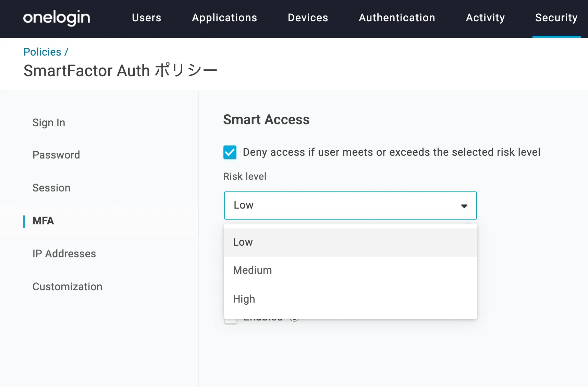Image resolution: width=588 pixels, height=387 pixels.
Task: Open the Users menu
Action: coord(146,18)
